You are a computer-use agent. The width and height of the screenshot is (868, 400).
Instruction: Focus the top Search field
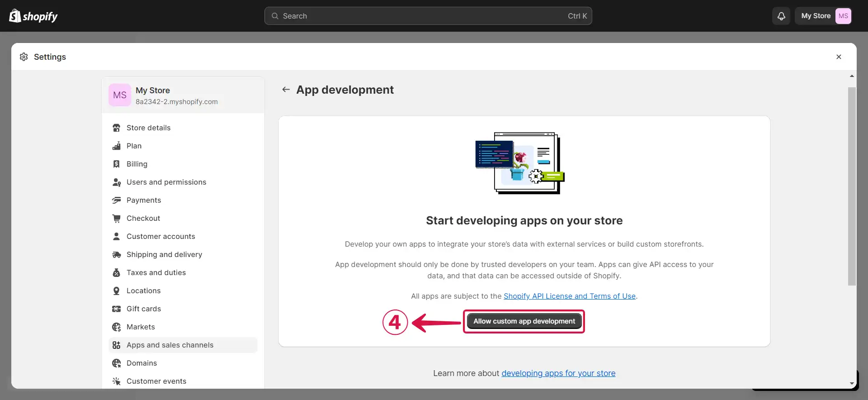(x=428, y=16)
